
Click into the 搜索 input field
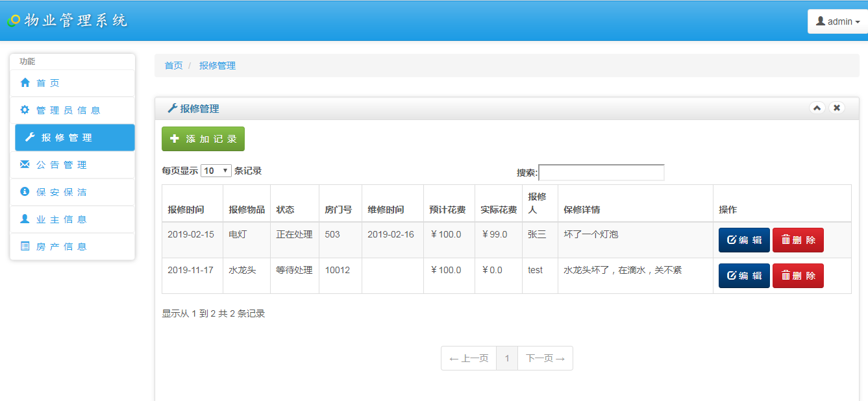click(x=601, y=173)
